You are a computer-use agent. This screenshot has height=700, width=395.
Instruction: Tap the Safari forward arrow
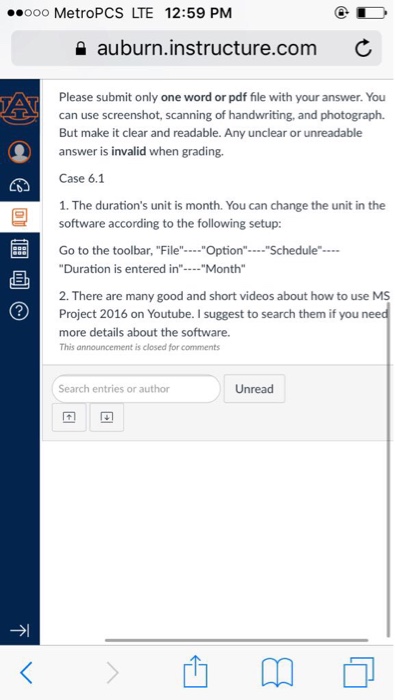112,672
